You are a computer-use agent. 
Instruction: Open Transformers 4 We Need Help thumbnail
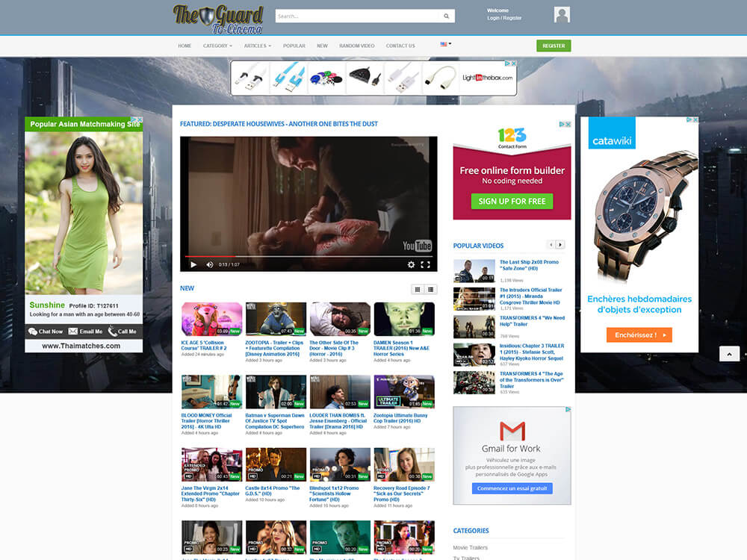[x=474, y=327]
